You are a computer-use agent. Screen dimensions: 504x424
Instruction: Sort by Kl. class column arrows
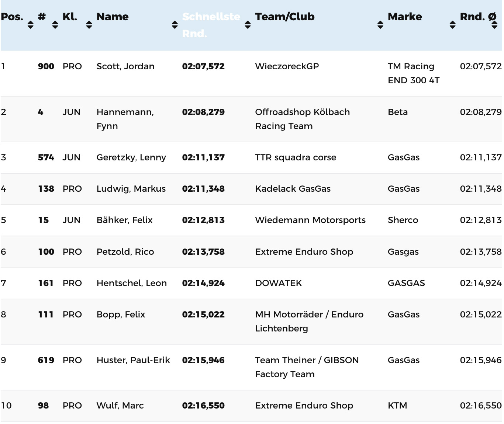point(89,25)
